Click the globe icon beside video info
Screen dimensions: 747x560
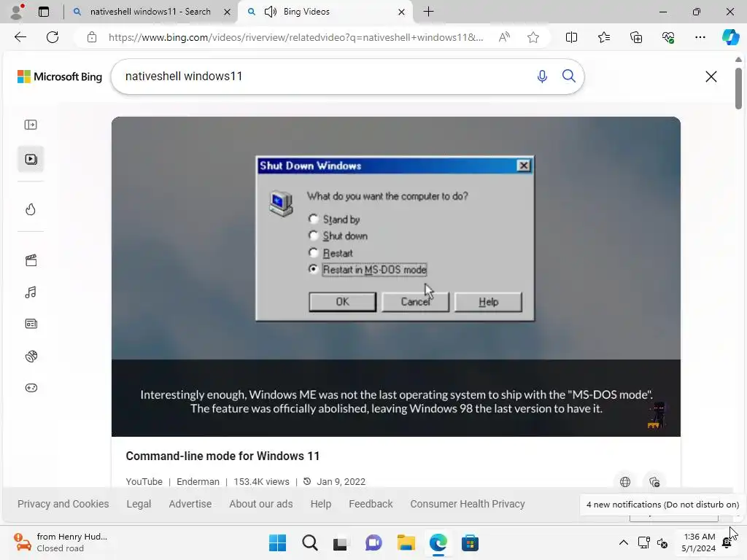(625, 482)
